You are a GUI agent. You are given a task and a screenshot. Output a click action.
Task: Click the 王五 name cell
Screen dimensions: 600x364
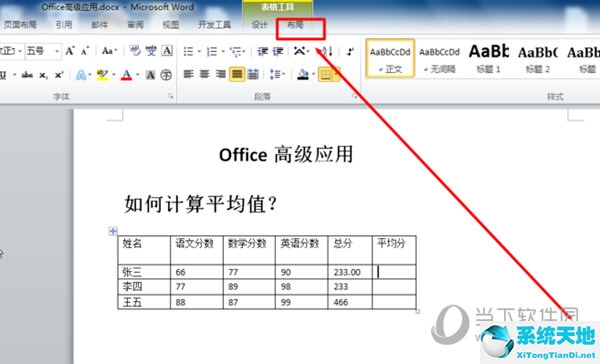tap(144, 302)
